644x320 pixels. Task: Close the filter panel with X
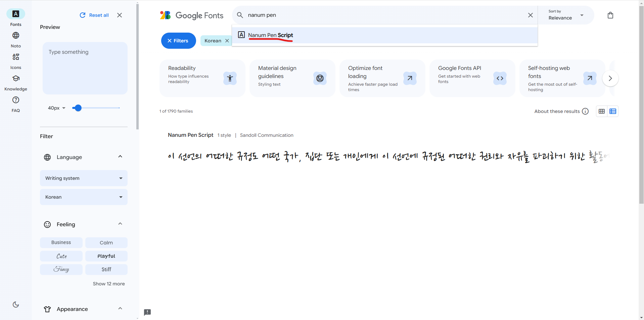tap(120, 15)
